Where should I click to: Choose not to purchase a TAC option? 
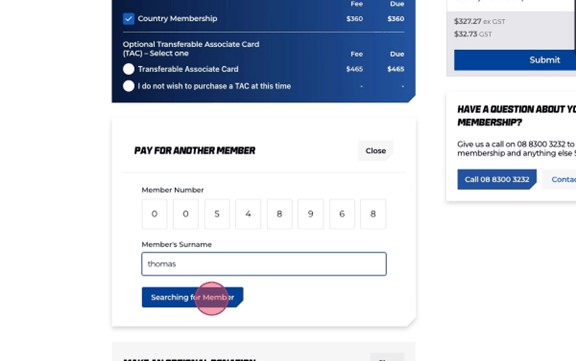click(x=129, y=86)
